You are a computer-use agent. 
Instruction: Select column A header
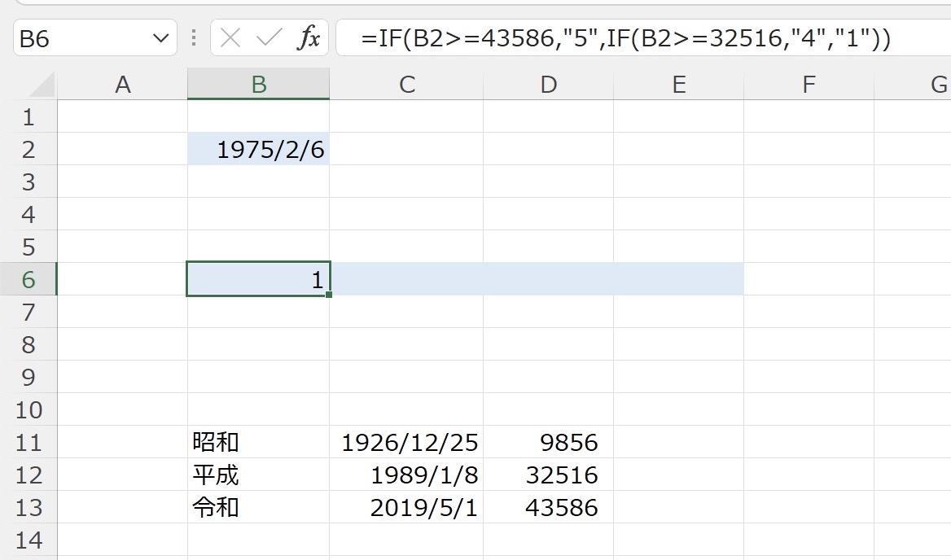(122, 84)
